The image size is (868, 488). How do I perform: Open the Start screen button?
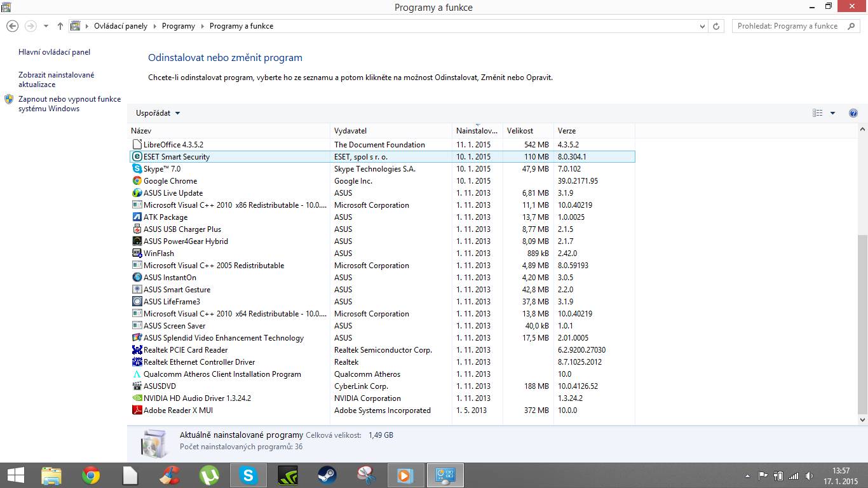tap(15, 475)
